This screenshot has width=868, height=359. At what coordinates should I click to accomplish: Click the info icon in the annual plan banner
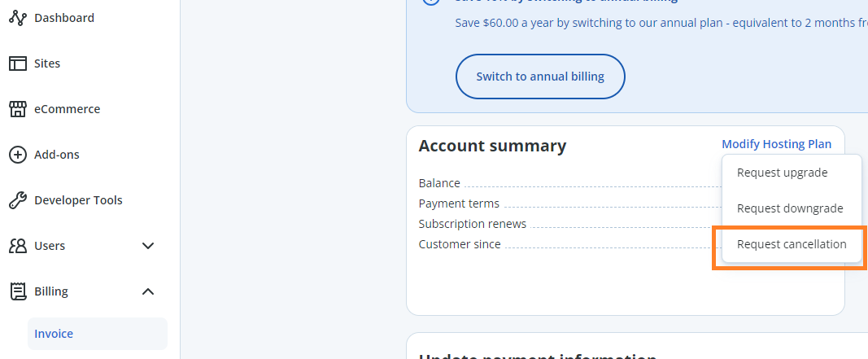pyautogui.click(x=431, y=2)
